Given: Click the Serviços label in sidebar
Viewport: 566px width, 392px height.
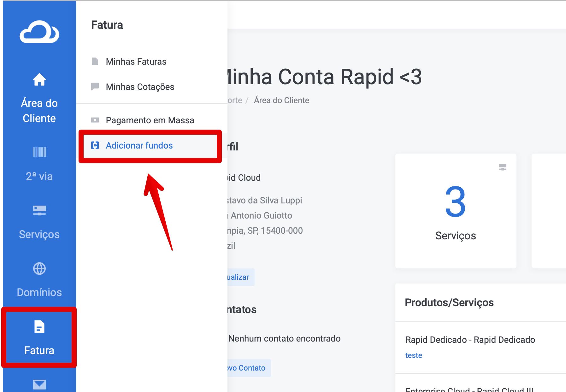Looking at the screenshot, I should (39, 234).
